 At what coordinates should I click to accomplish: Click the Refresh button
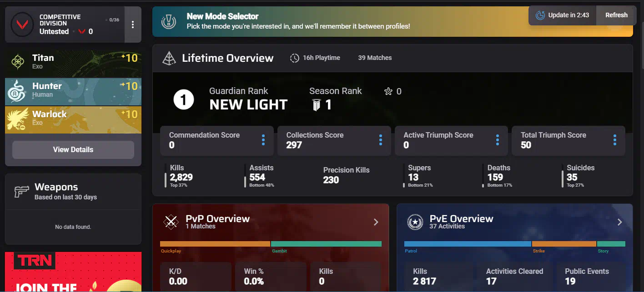(616, 15)
